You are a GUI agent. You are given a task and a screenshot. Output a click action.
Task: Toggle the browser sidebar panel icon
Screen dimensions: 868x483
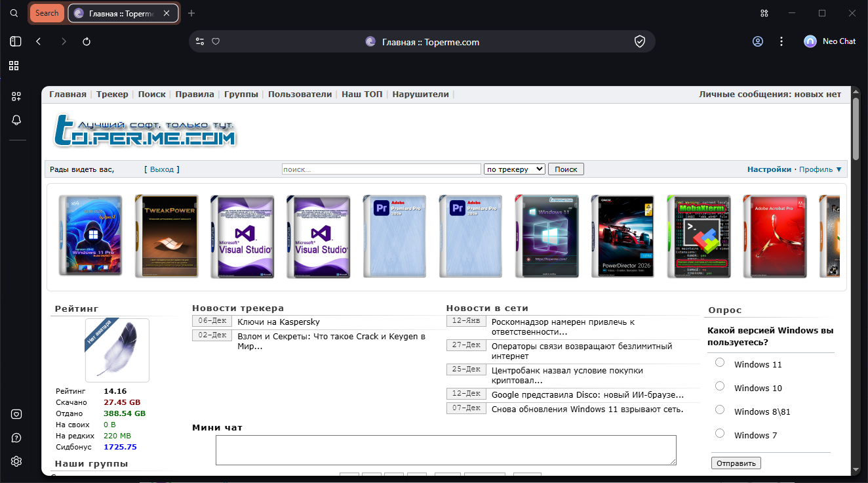[16, 41]
